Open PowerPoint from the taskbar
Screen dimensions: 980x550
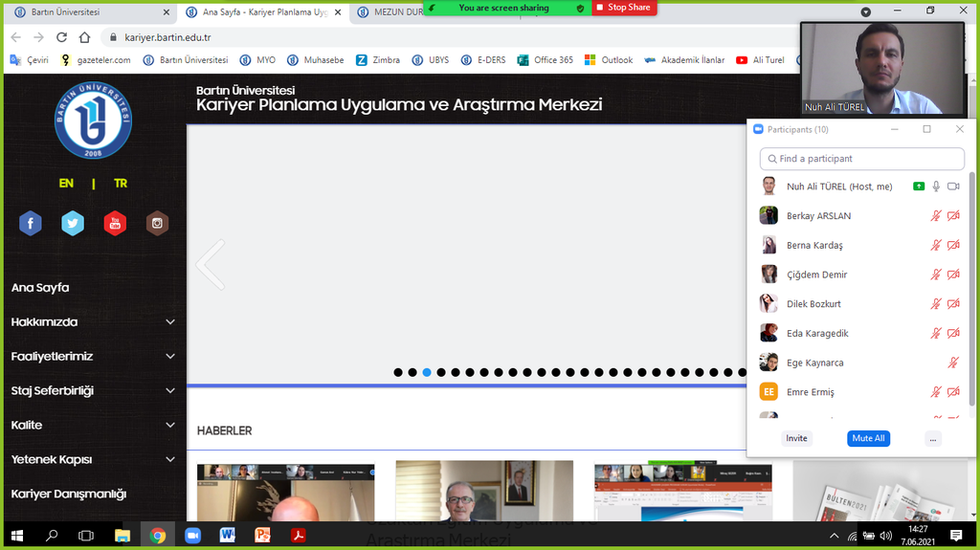coord(261,535)
